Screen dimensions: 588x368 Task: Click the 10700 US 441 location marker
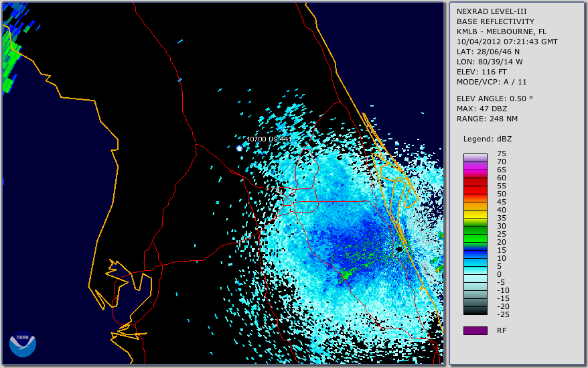pyautogui.click(x=239, y=149)
